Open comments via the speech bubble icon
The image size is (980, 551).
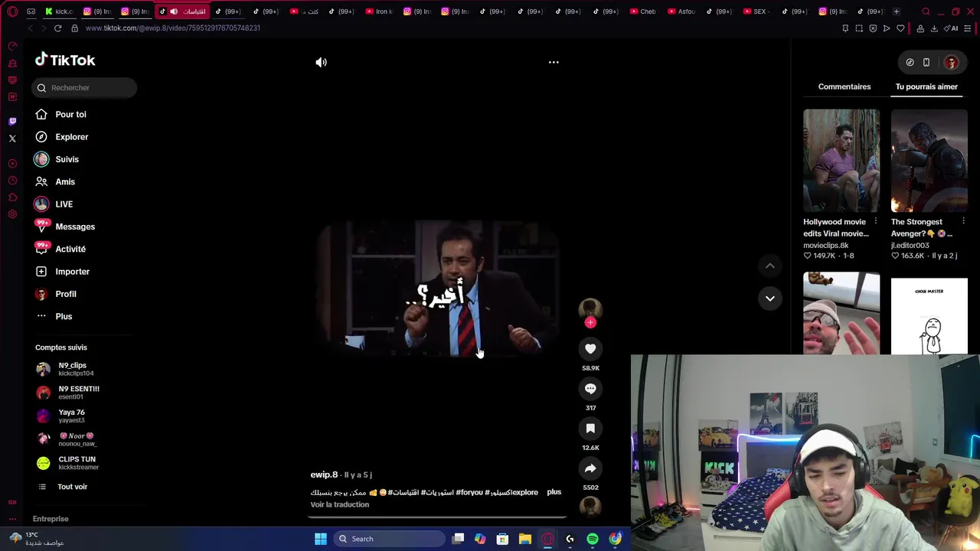[590, 389]
